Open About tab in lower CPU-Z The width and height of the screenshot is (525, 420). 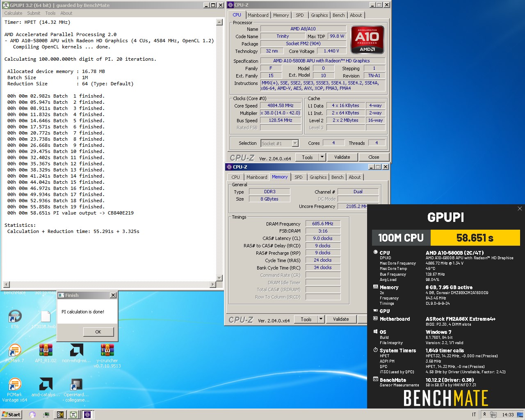[355, 177]
